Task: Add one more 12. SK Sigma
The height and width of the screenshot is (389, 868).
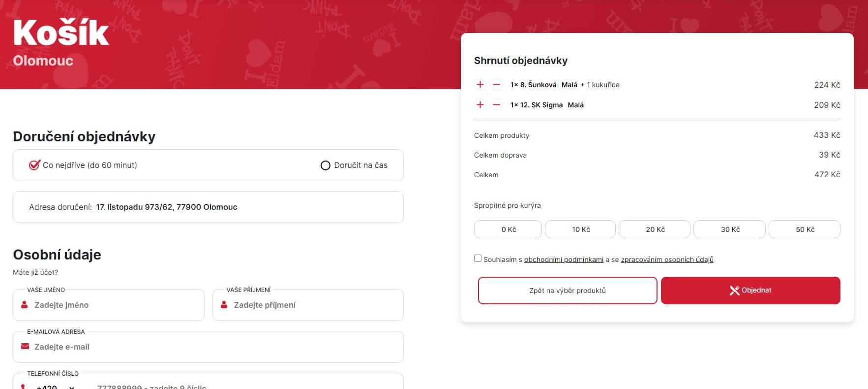Action: point(480,105)
